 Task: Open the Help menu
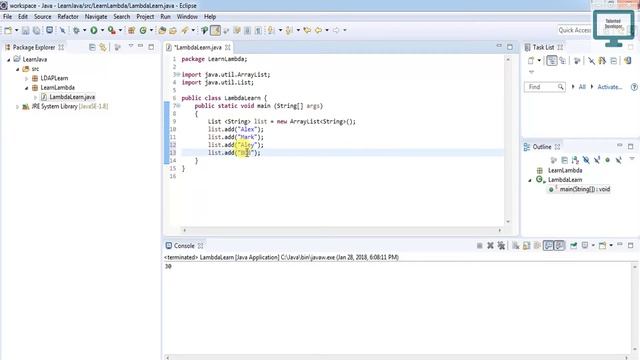pyautogui.click(x=210, y=17)
